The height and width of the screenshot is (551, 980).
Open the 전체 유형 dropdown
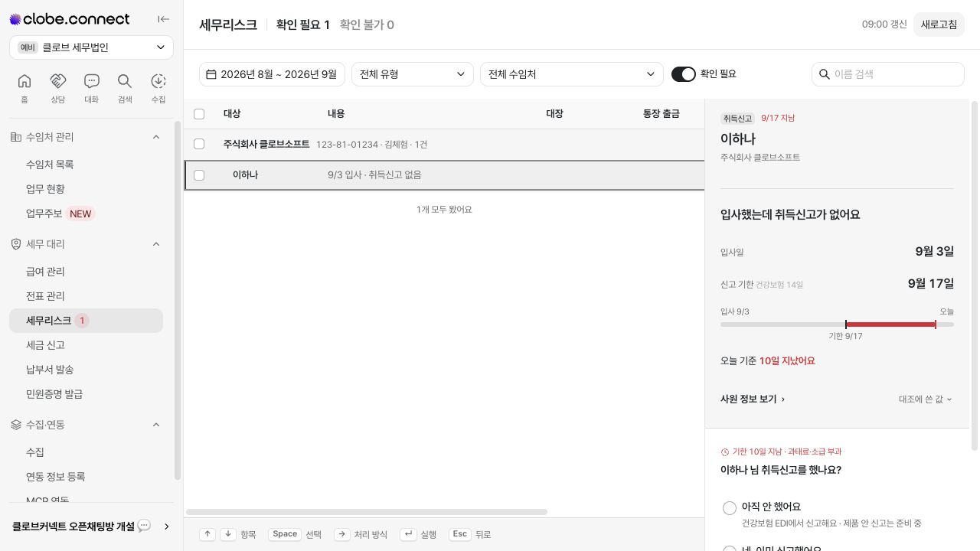[413, 74]
